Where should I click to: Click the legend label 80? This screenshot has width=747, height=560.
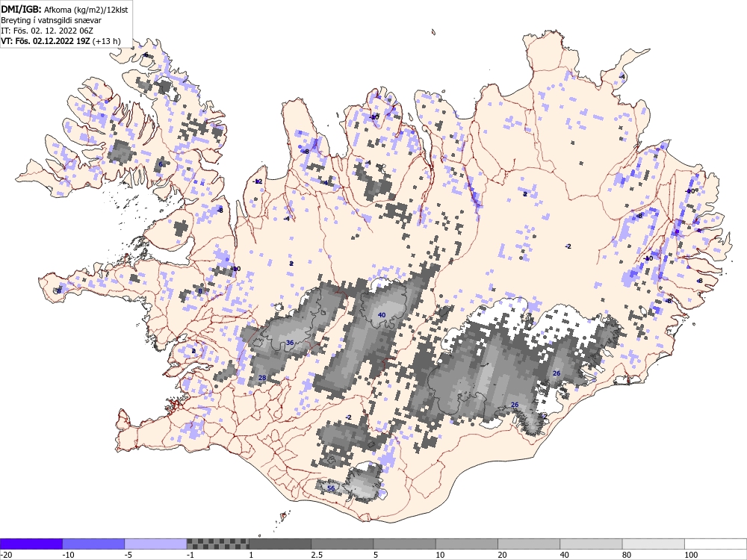(627, 555)
